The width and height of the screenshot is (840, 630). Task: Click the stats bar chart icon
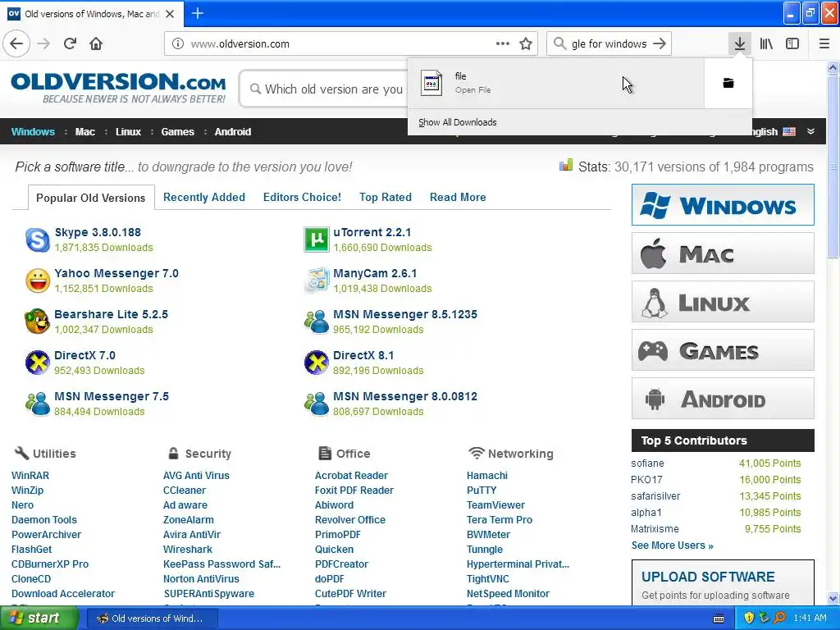coord(566,165)
